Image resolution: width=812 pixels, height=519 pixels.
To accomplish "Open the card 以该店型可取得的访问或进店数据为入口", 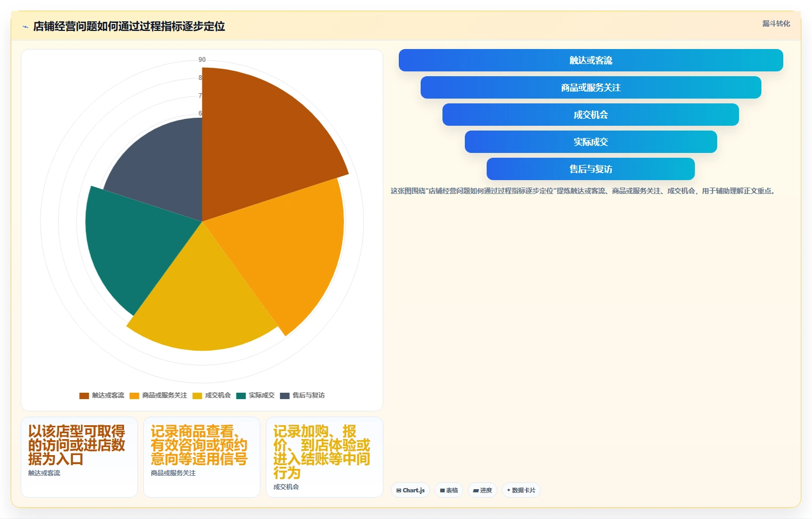I will [79, 457].
